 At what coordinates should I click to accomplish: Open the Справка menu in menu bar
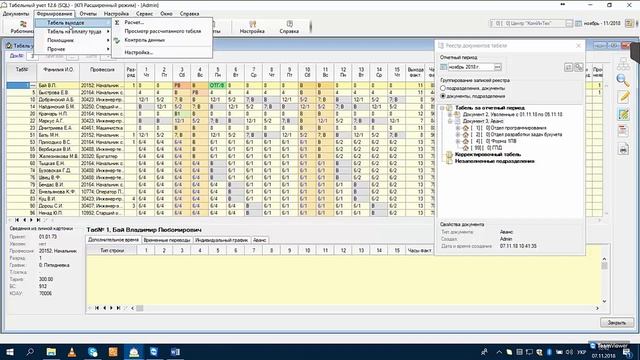point(189,13)
